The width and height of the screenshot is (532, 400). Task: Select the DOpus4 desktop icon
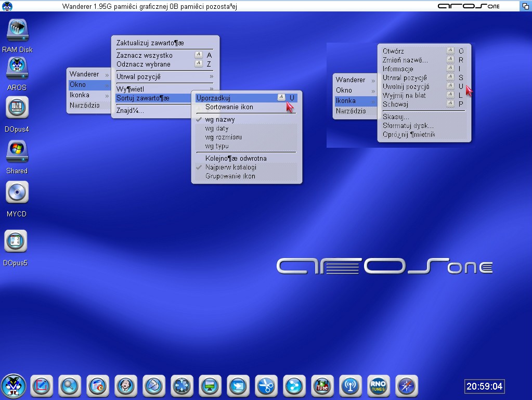(17, 108)
